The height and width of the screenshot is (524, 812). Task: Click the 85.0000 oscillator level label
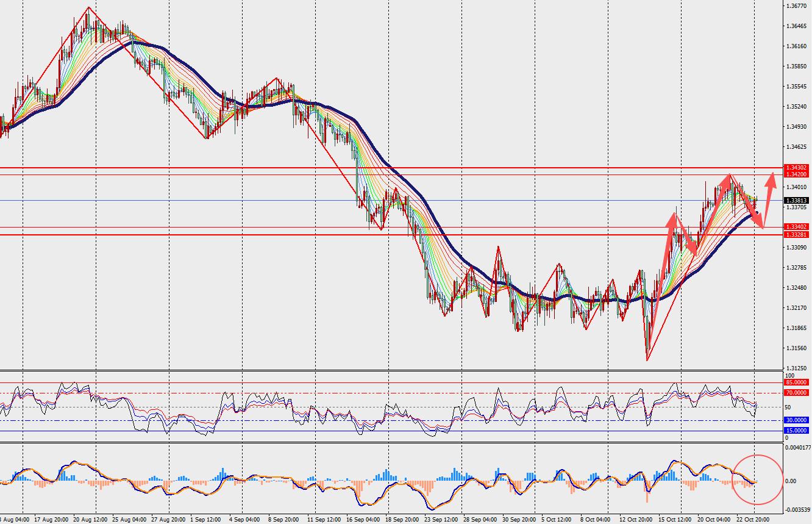click(x=797, y=382)
